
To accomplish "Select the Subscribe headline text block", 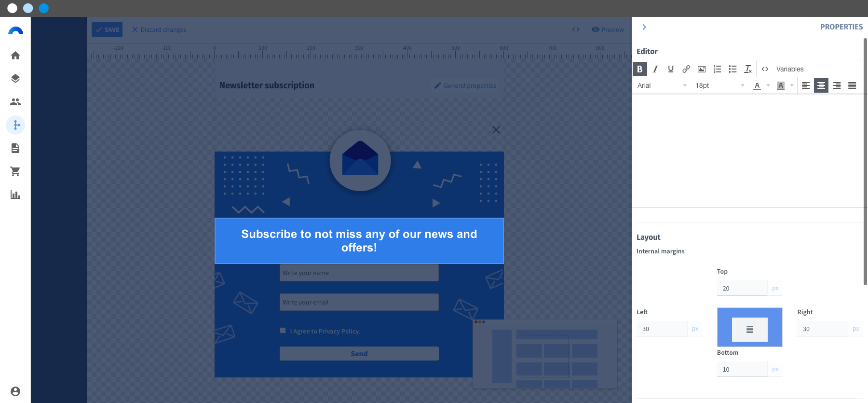I will [359, 241].
